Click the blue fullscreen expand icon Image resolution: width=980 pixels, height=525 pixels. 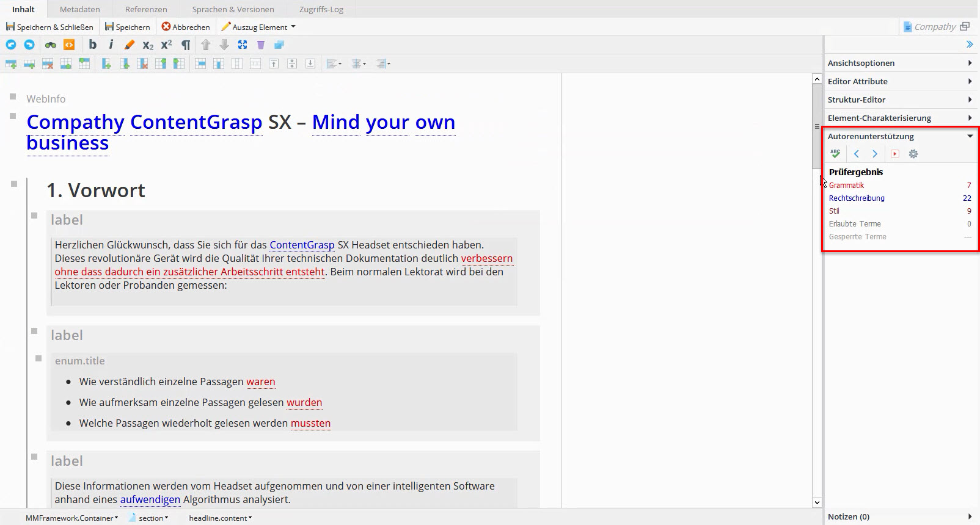tap(243, 45)
